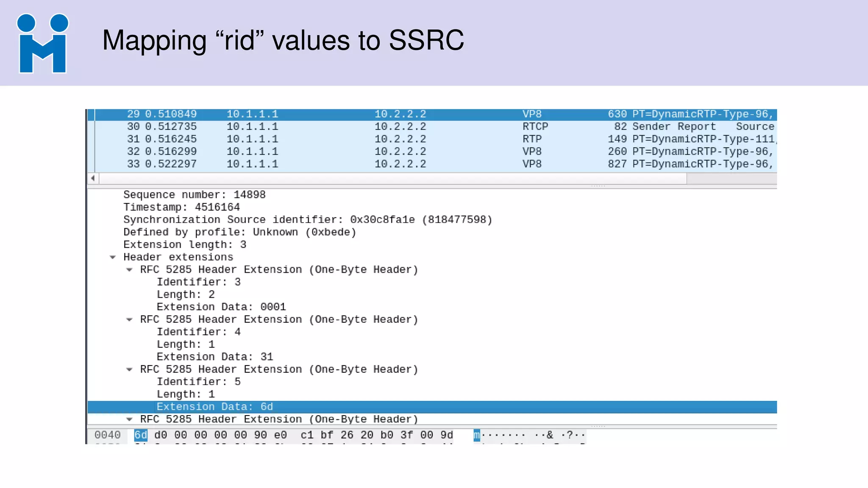Click source 10.1.1.1 of packet 30

pyautogui.click(x=253, y=127)
